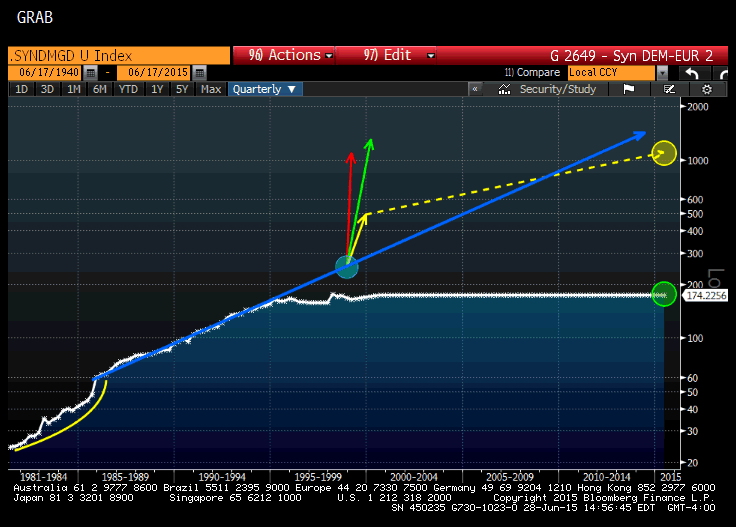Click the 11) Compare button
Image resolution: width=736 pixels, height=527 pixels.
[532, 73]
